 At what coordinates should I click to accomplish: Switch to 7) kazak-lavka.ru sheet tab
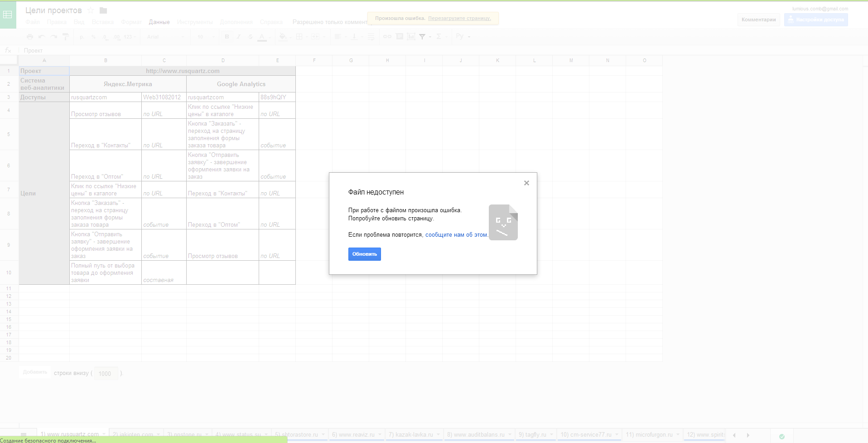click(414, 434)
